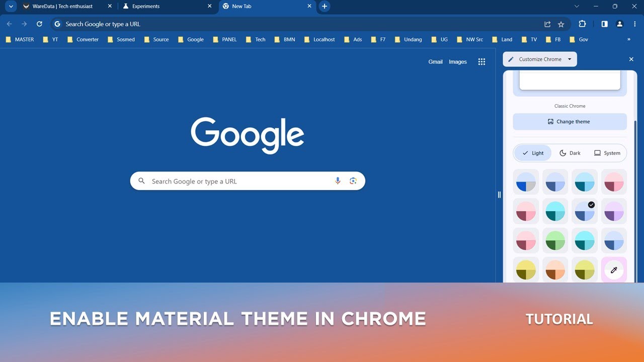This screenshot has height=362, width=644.
Task: Go back with the back arrow
Action: tap(9, 24)
